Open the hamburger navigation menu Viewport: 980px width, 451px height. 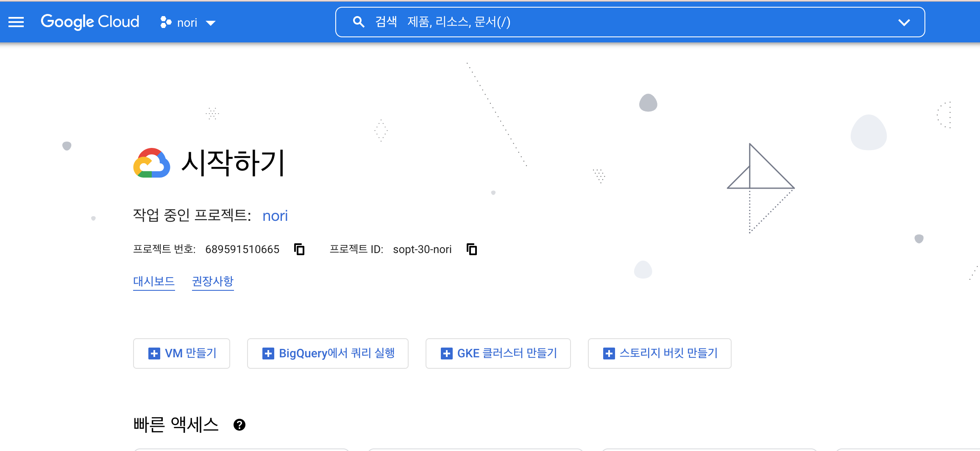[x=16, y=22]
